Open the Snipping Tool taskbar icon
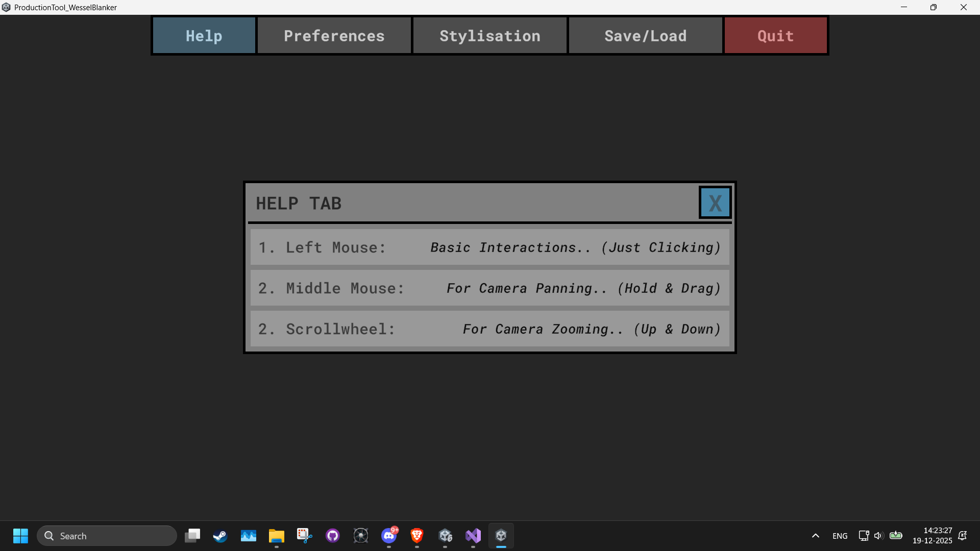Viewport: 980px width, 551px height. [305, 536]
